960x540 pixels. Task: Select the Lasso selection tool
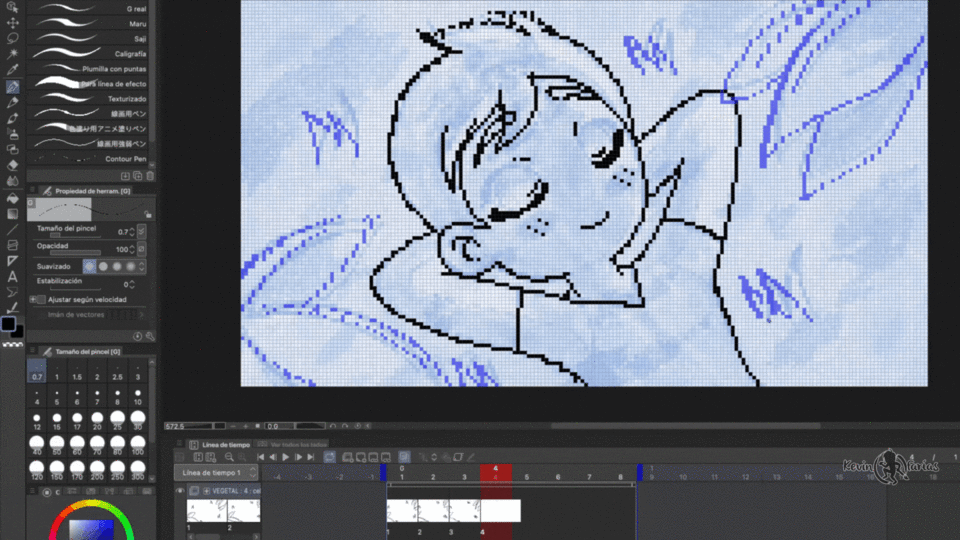[12, 38]
